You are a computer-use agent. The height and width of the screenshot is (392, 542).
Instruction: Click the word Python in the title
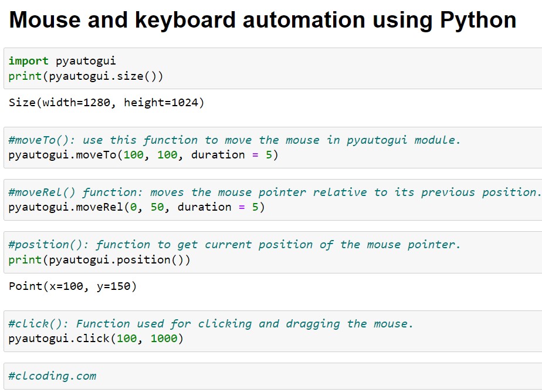[478, 20]
